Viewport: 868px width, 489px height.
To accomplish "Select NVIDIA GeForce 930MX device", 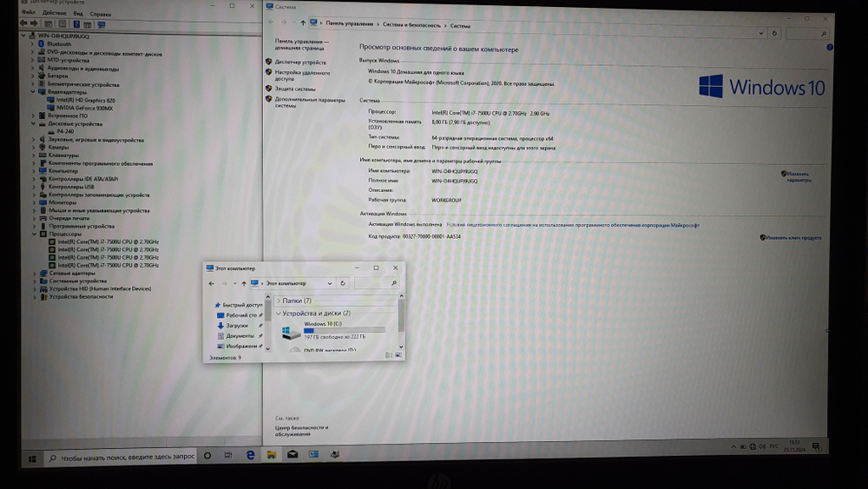I will point(85,108).
